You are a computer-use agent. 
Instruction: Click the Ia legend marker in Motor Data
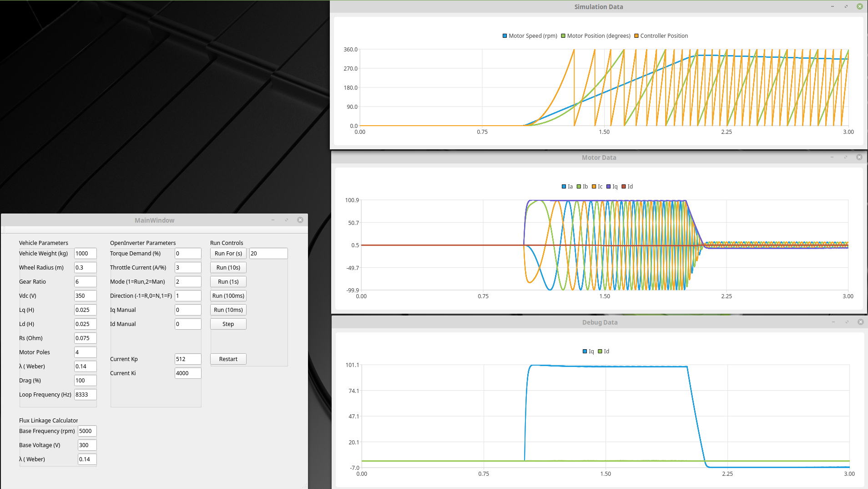[564, 187]
